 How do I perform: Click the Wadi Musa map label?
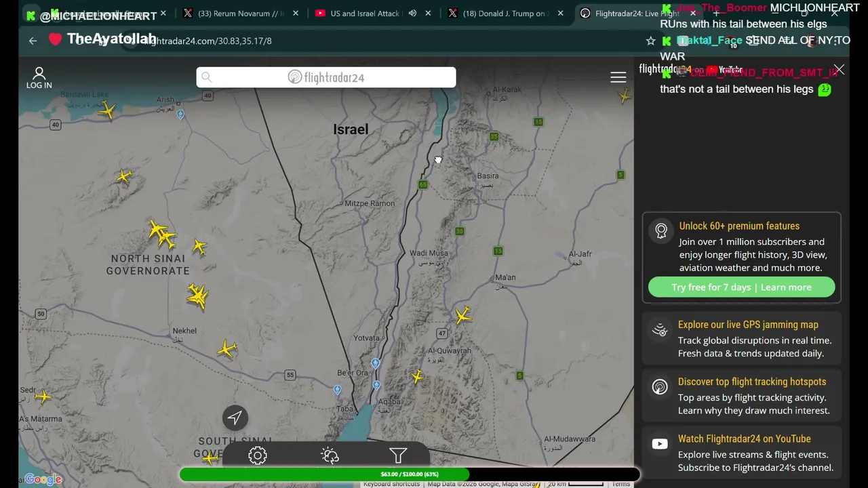click(429, 253)
